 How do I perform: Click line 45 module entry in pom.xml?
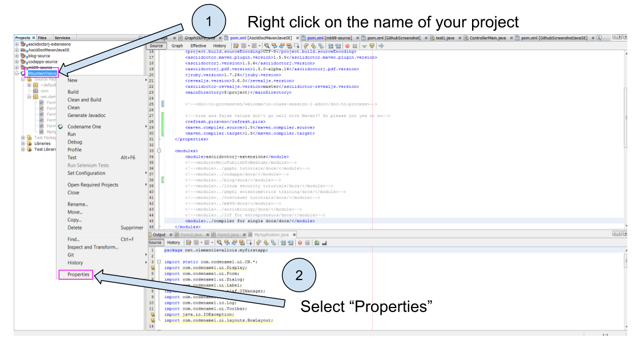pyautogui.click(x=250, y=221)
